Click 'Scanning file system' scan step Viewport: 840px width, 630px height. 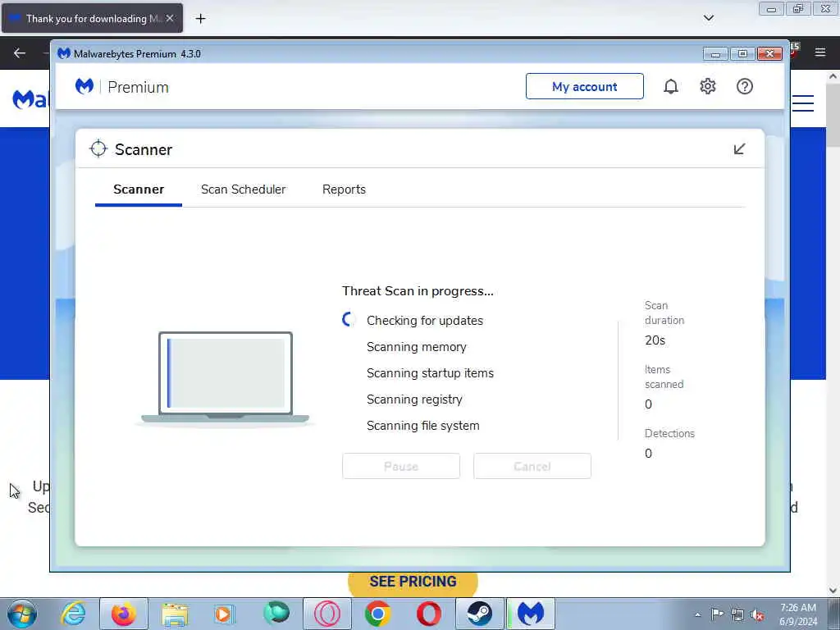point(422,426)
